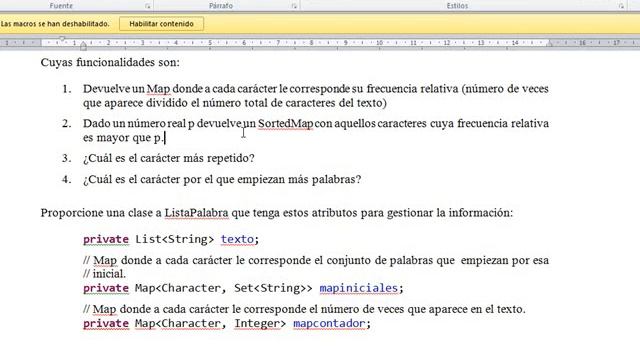Click the comment line '// inicial.'
640x360 pixels.
tap(104, 274)
